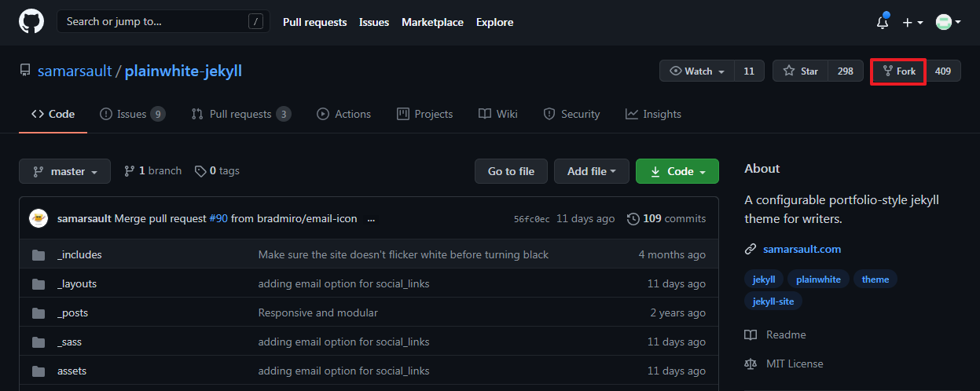Switch to the Actions tab
The width and height of the screenshot is (980, 391).
pyautogui.click(x=343, y=114)
